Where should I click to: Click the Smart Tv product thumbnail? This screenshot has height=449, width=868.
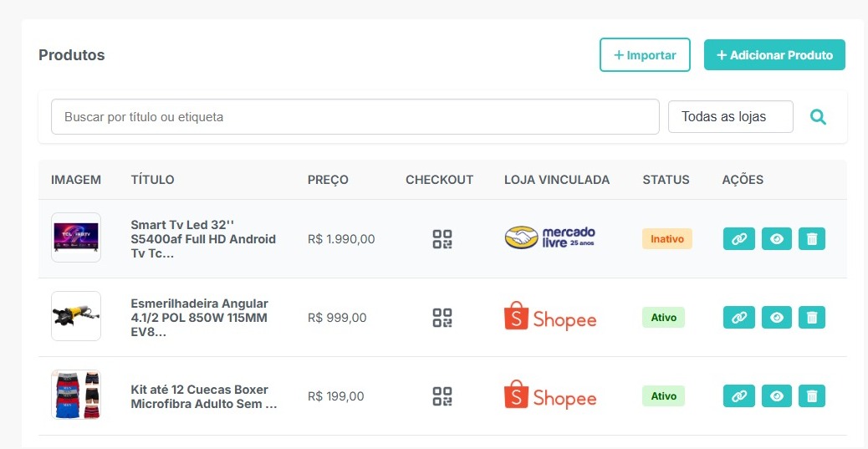coord(76,237)
